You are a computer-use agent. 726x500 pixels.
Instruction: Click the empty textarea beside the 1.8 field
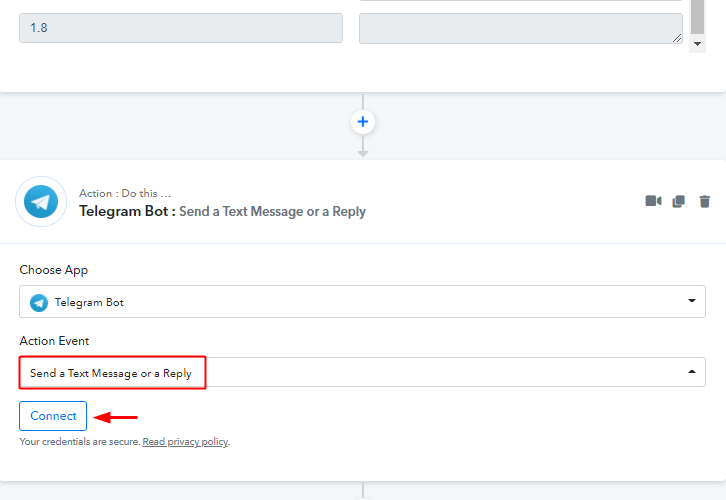point(521,28)
